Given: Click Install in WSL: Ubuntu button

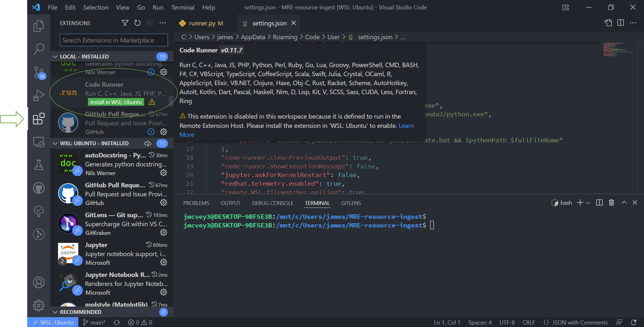Looking at the screenshot, I should click(x=116, y=102).
